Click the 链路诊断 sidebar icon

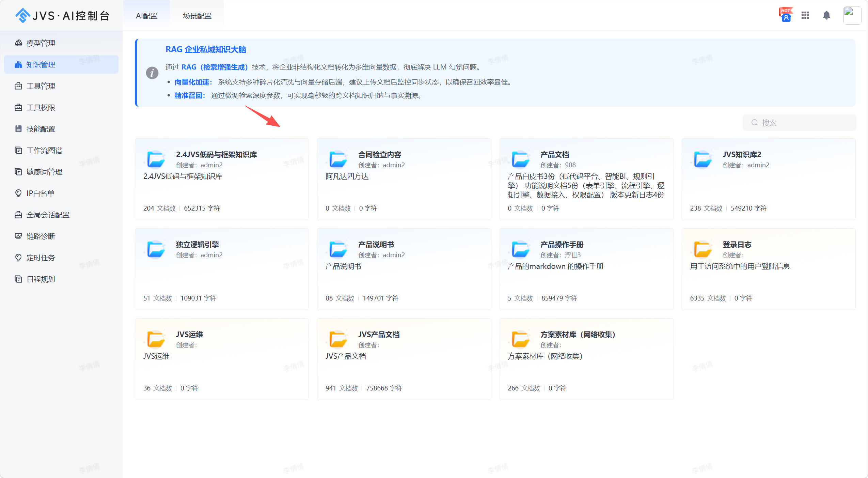(18, 236)
